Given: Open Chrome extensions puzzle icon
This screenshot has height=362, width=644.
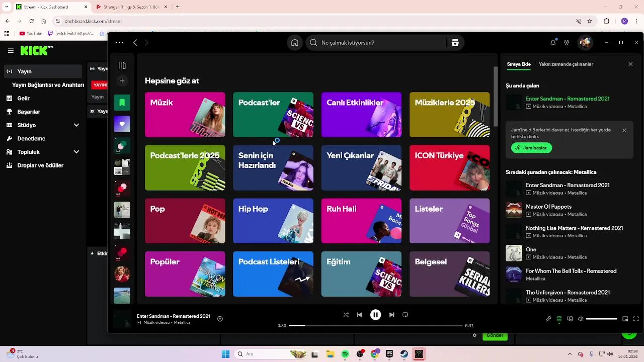Looking at the screenshot, I should coord(607,21).
